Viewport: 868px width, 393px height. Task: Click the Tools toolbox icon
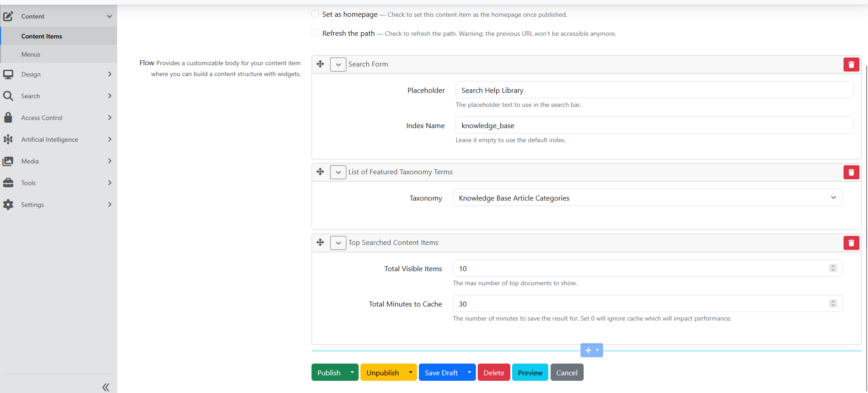coord(8,183)
